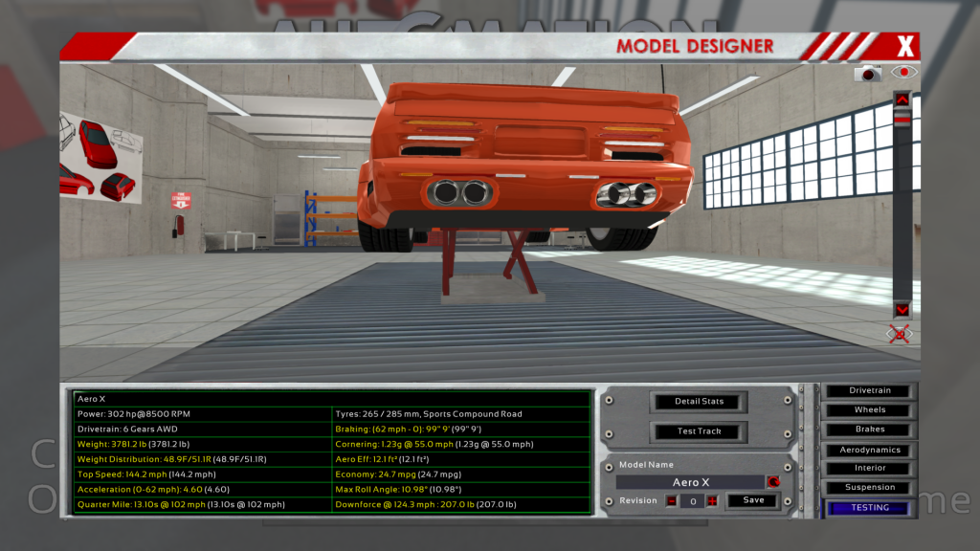Screen dimensions: 980x551
Task: Click the Model Name field showing Aero X
Action: (x=689, y=482)
